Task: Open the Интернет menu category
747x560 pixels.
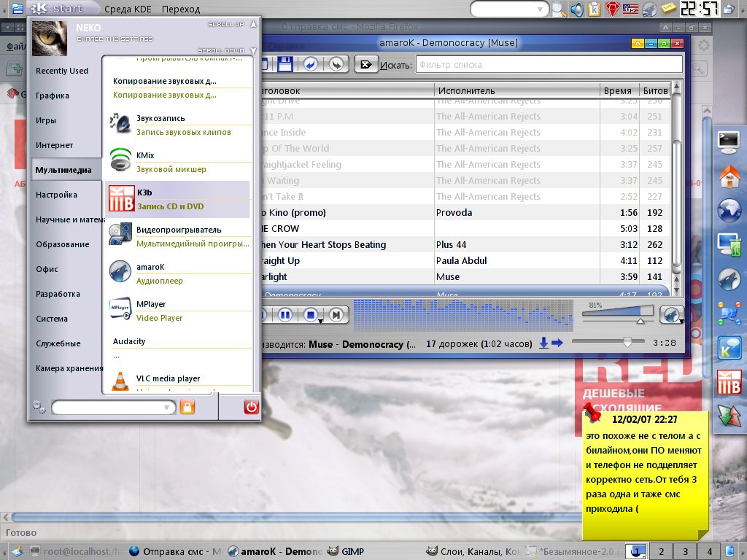Action: pos(54,145)
